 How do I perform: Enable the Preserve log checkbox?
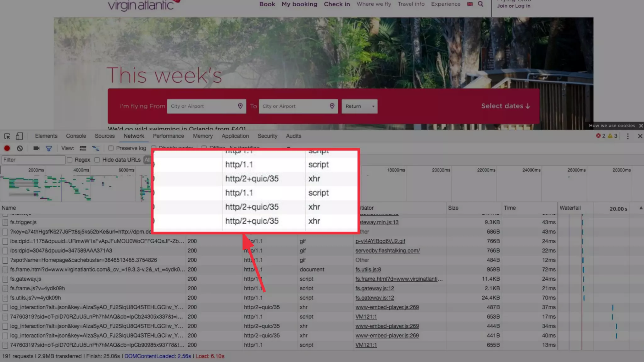click(x=111, y=148)
